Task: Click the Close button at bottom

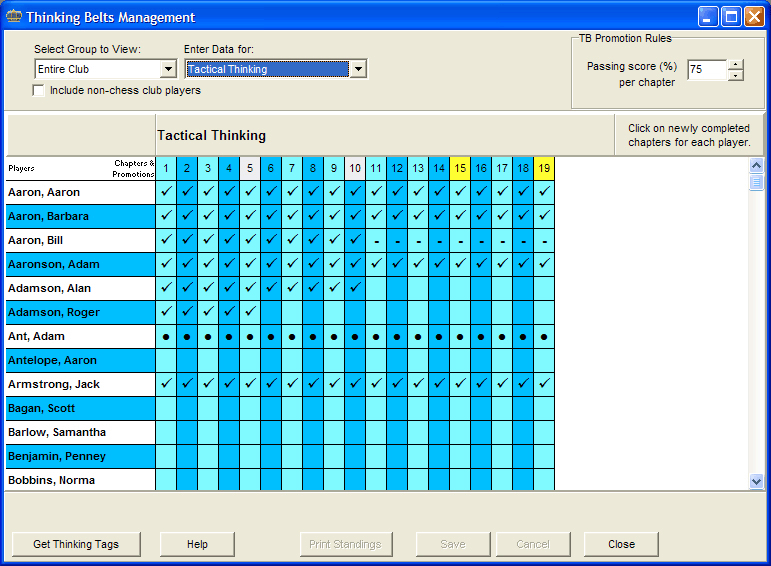Action: (621, 544)
